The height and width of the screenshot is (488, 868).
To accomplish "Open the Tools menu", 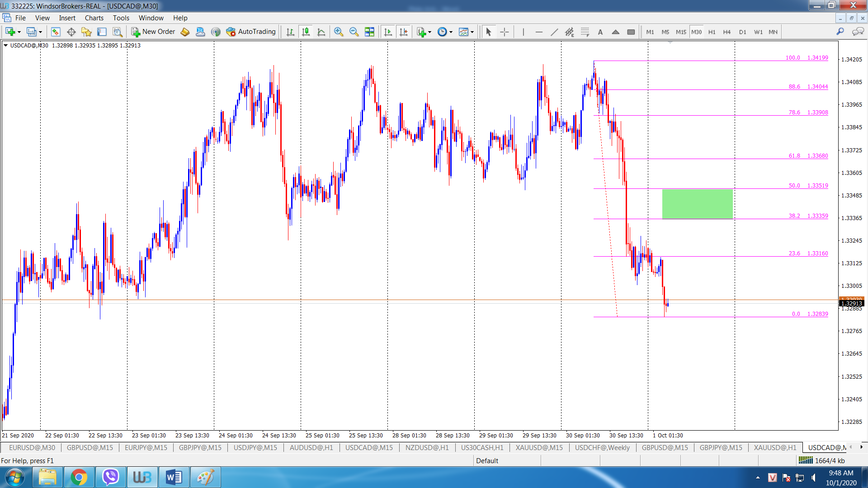I will coord(121,18).
